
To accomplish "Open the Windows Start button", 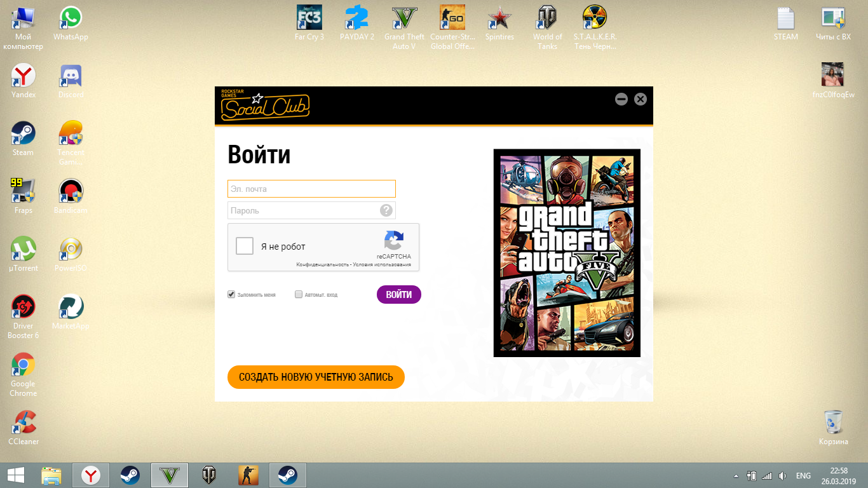I will tap(15, 475).
